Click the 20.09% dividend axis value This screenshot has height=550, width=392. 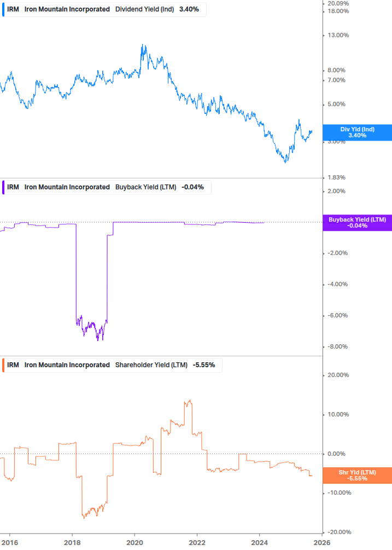(x=338, y=3)
